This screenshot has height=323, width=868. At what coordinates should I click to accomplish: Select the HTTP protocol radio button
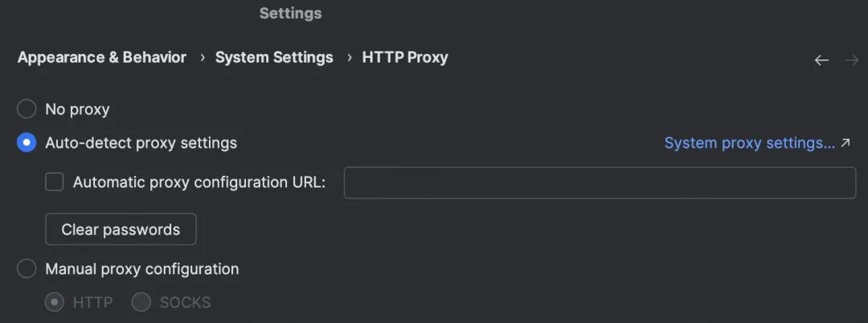pyautogui.click(x=55, y=303)
